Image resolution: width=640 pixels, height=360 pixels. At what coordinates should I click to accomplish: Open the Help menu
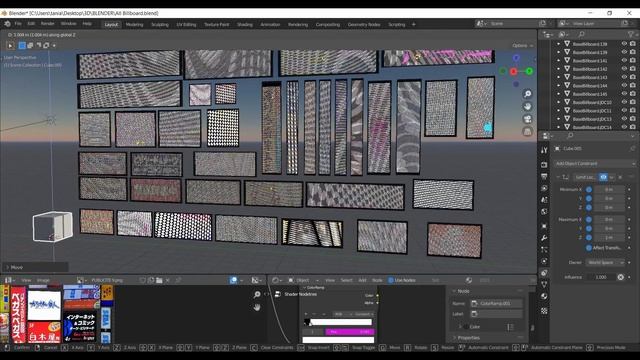coord(87,24)
